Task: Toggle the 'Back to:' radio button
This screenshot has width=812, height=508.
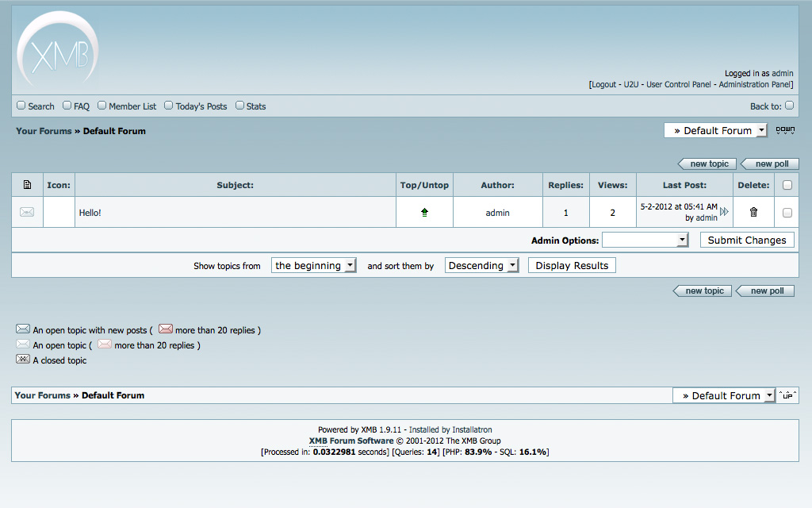Action: point(789,106)
